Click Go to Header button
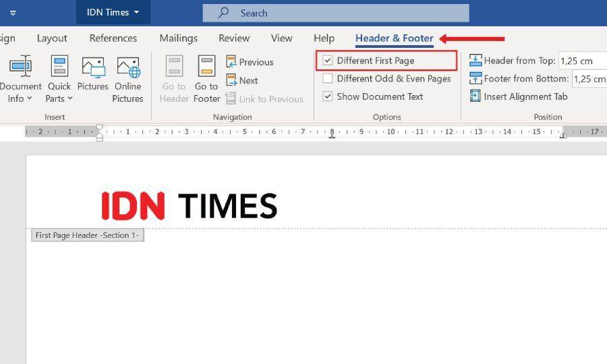The width and height of the screenshot is (607, 364). [x=174, y=79]
